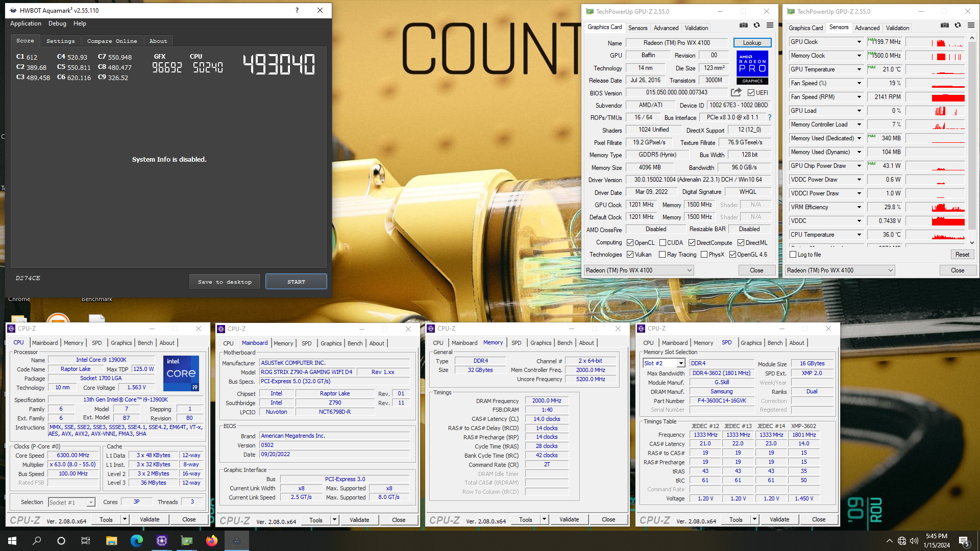Viewport: 980px width, 551px height.
Task: Open the GPU Temperature sensor dropdown
Action: coord(859,69)
